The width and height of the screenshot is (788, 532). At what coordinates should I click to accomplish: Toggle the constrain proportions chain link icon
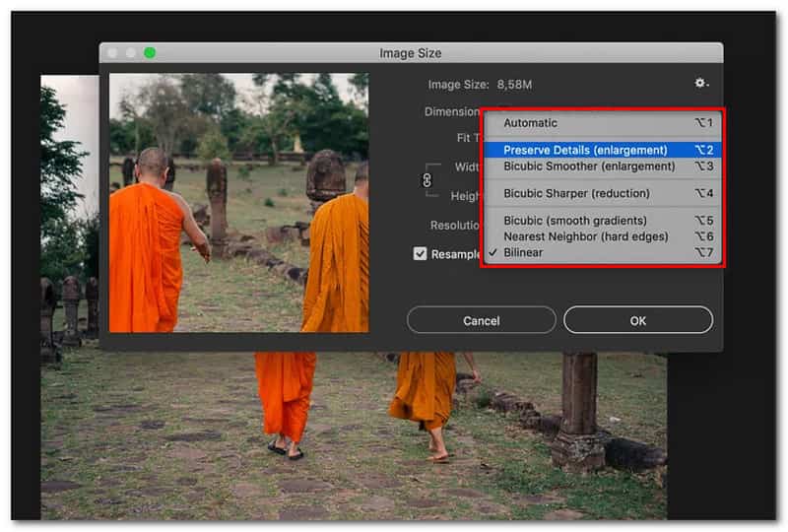coord(427,180)
